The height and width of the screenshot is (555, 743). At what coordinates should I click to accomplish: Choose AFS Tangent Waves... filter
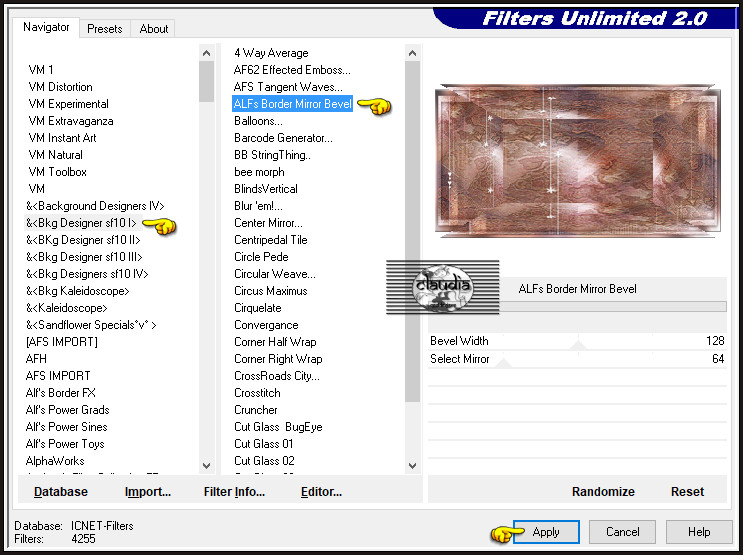point(288,87)
